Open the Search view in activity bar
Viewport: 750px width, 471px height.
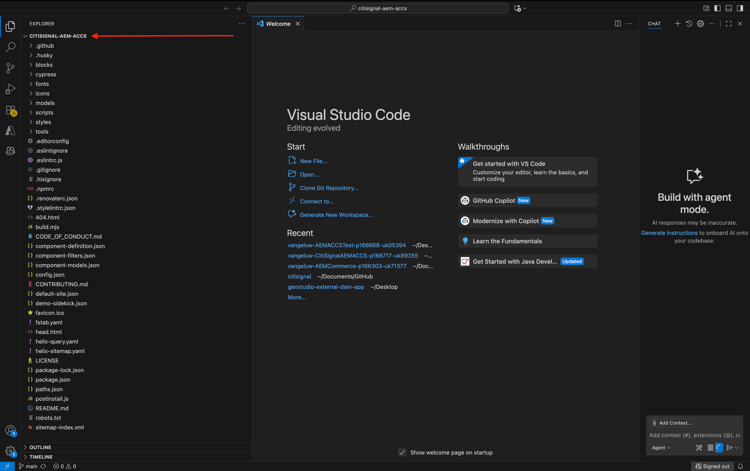point(11,47)
